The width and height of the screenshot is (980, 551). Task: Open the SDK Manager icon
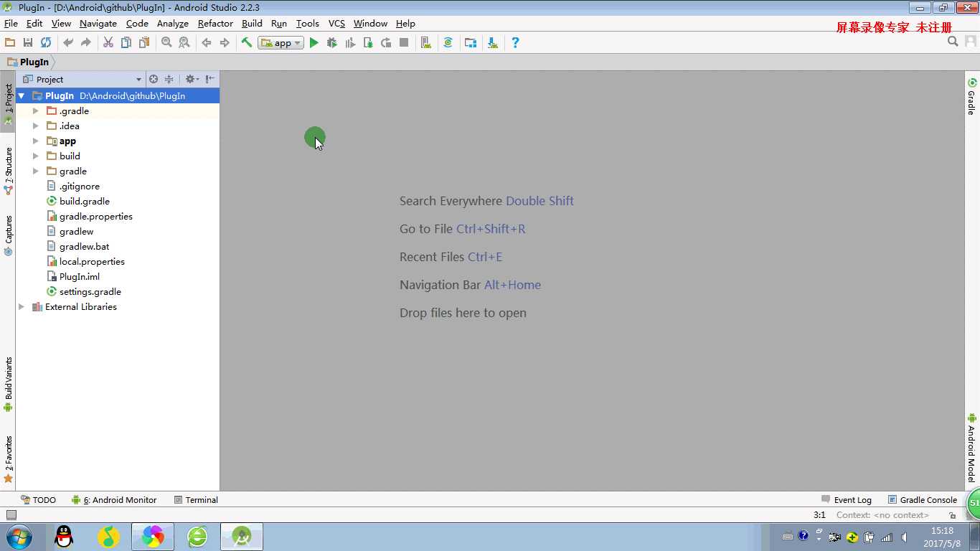pyautogui.click(x=493, y=42)
